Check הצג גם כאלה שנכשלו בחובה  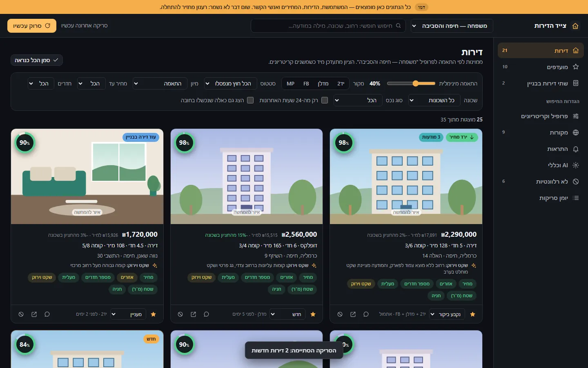coord(250,100)
